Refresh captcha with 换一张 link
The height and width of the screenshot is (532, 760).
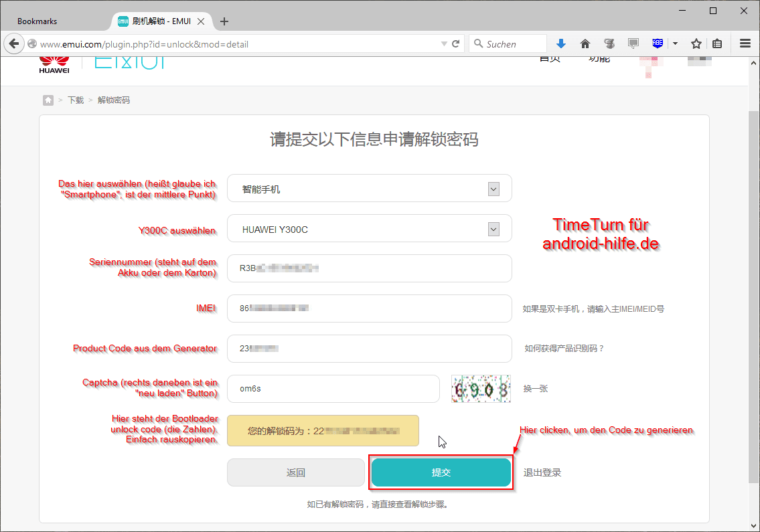tap(535, 389)
